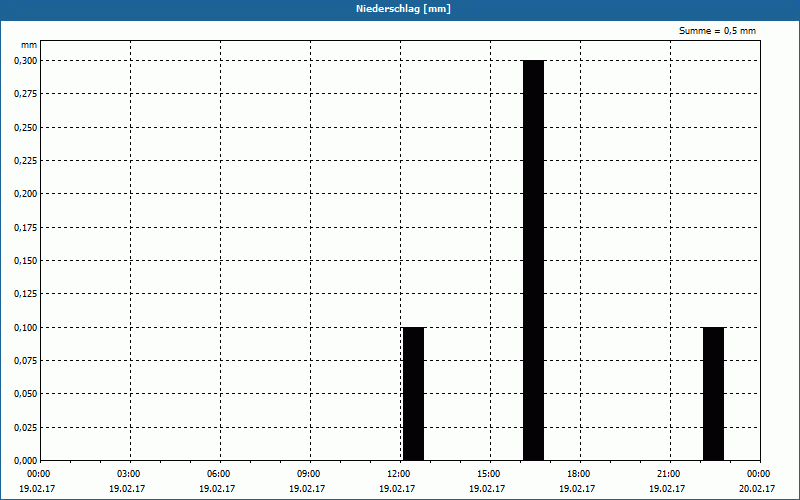This screenshot has width=800, height=500.
Task: Click the 00:00 time label above 20.02.17
Action: pyautogui.click(x=759, y=474)
